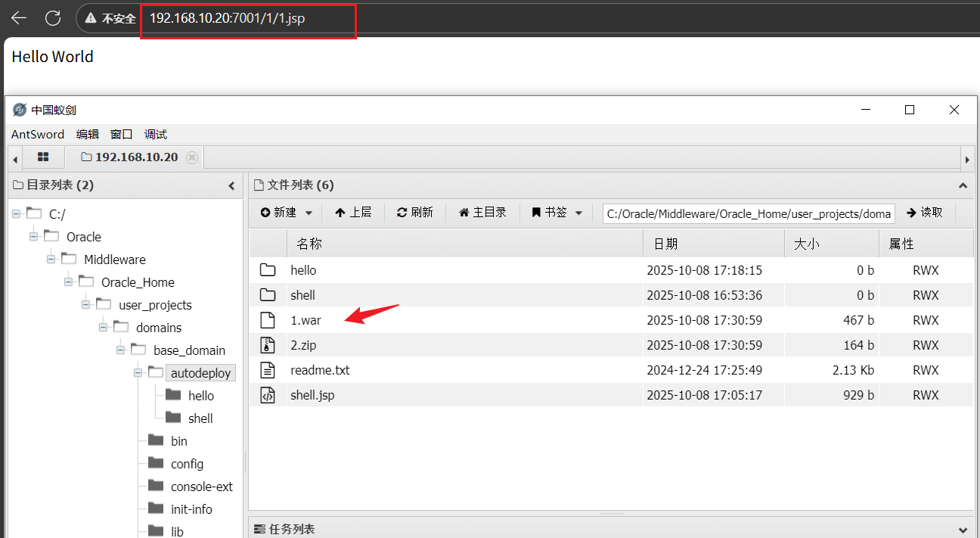Close the 192.168.10.20 tab
The width and height of the screenshot is (980, 538).
pyautogui.click(x=192, y=157)
